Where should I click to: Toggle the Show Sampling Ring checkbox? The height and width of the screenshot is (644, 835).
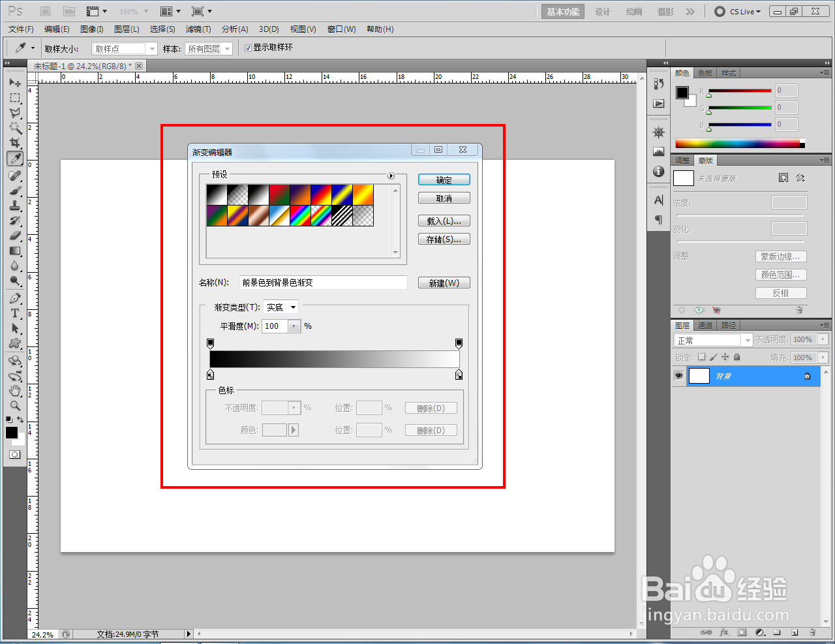(248, 48)
